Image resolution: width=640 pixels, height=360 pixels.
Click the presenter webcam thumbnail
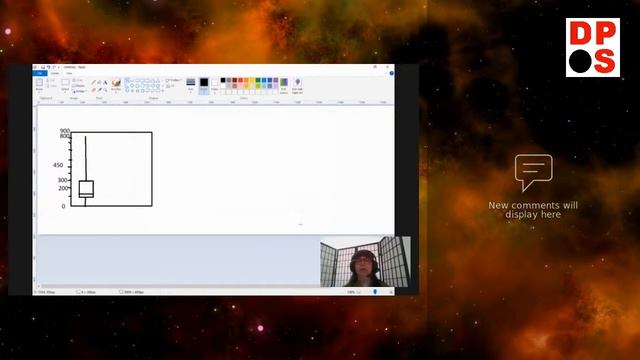tap(365, 262)
